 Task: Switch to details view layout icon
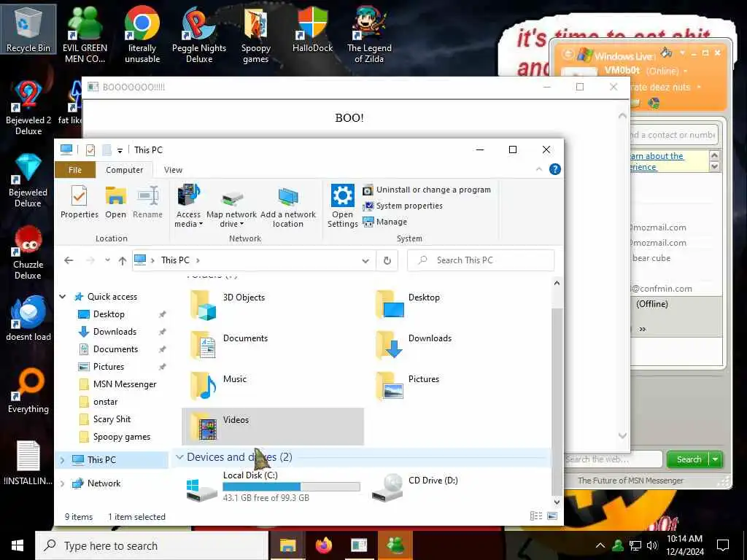point(536,516)
